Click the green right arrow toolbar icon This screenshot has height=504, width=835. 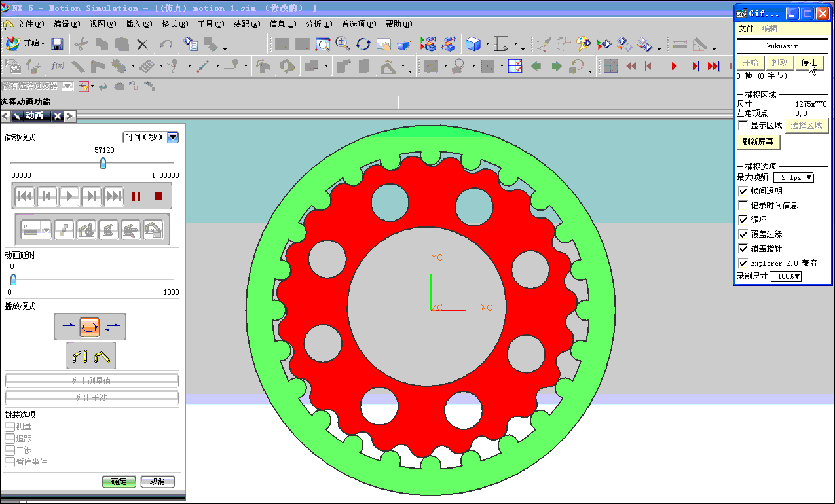[x=557, y=66]
